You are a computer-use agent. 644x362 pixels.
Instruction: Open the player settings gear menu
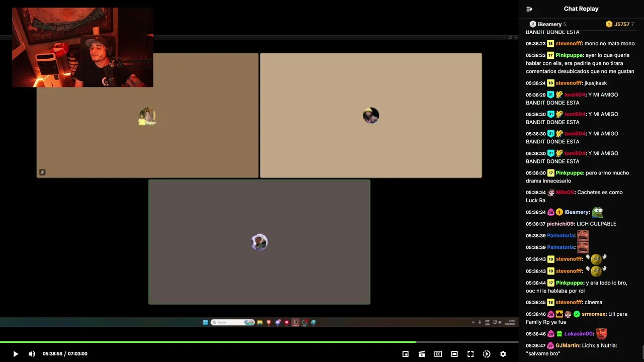pyautogui.click(x=503, y=354)
